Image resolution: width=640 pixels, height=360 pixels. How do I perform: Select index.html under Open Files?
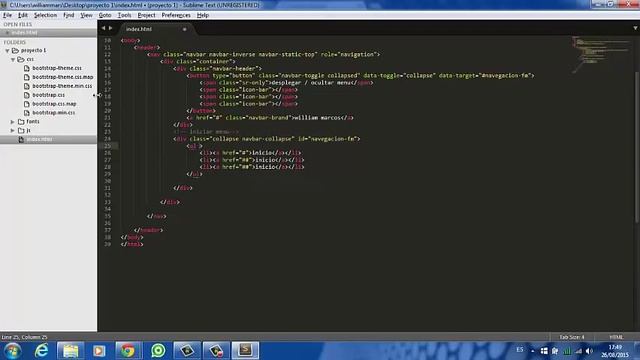pyautogui.click(x=24, y=33)
